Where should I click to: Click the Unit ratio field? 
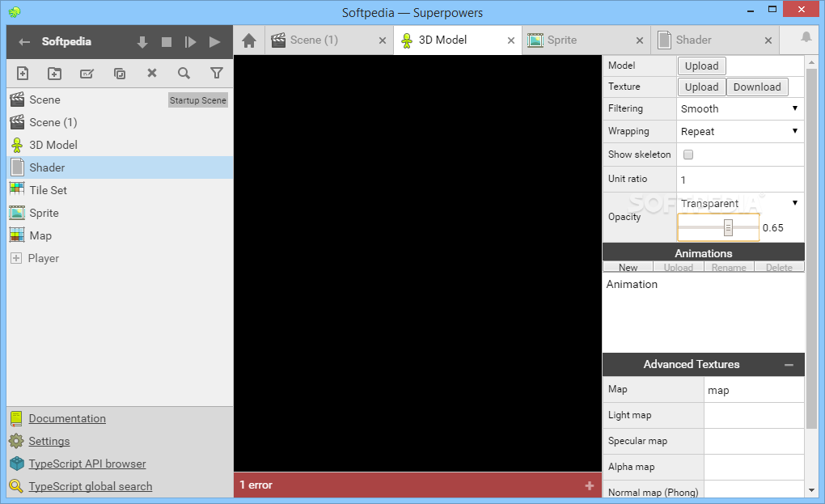(x=740, y=180)
